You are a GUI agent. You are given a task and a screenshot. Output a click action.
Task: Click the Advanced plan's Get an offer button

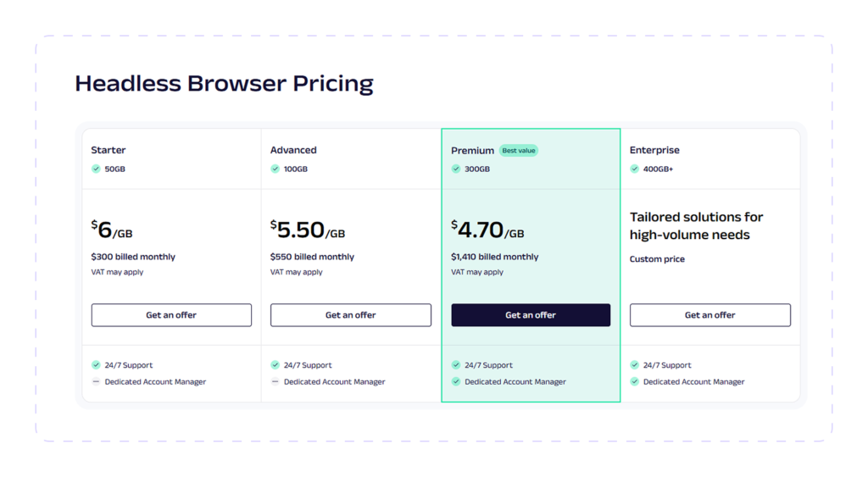pos(350,315)
